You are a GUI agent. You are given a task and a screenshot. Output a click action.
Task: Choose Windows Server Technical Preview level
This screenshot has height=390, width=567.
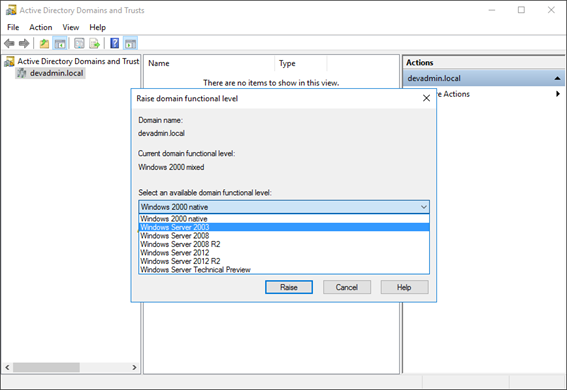284,270
